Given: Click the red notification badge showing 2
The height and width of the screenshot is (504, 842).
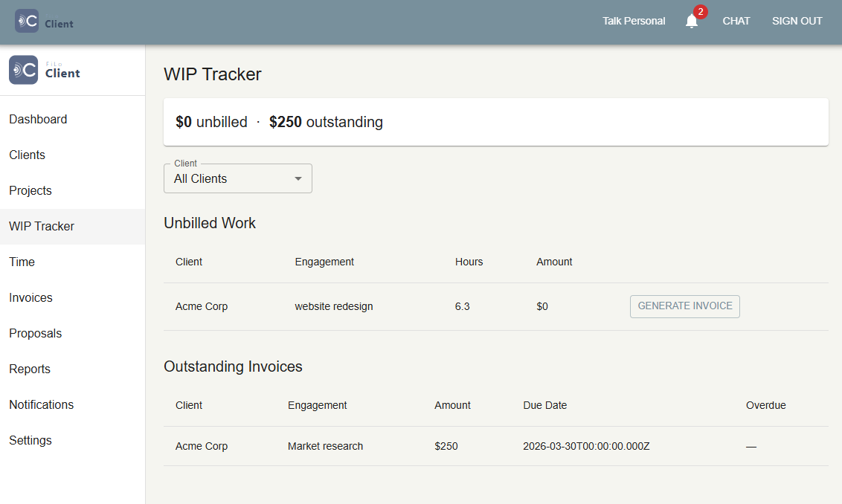Looking at the screenshot, I should coord(700,11).
